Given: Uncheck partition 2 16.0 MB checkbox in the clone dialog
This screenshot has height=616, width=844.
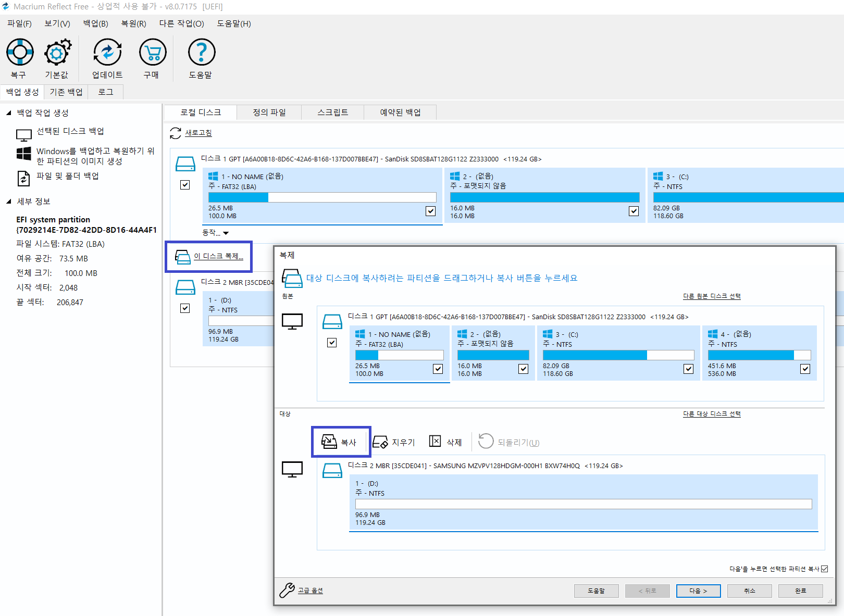Looking at the screenshot, I should point(524,369).
